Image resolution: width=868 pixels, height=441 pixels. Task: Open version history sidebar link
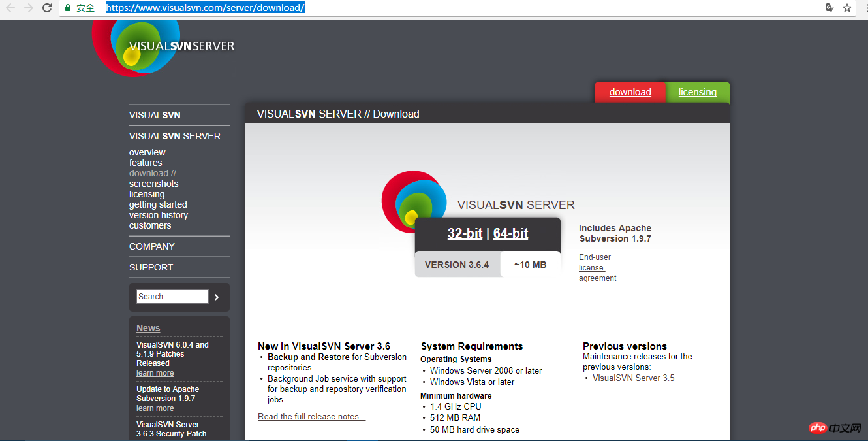click(x=159, y=215)
